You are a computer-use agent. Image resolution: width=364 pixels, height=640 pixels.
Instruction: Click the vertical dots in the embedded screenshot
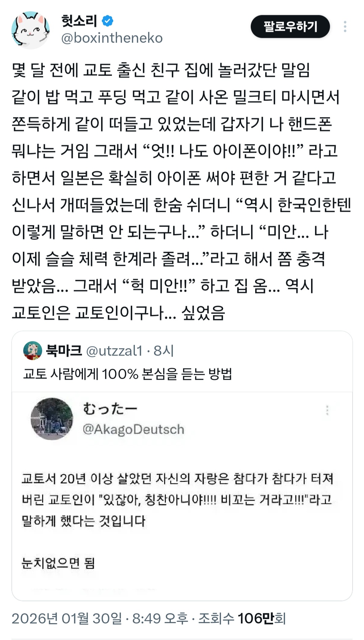click(327, 410)
